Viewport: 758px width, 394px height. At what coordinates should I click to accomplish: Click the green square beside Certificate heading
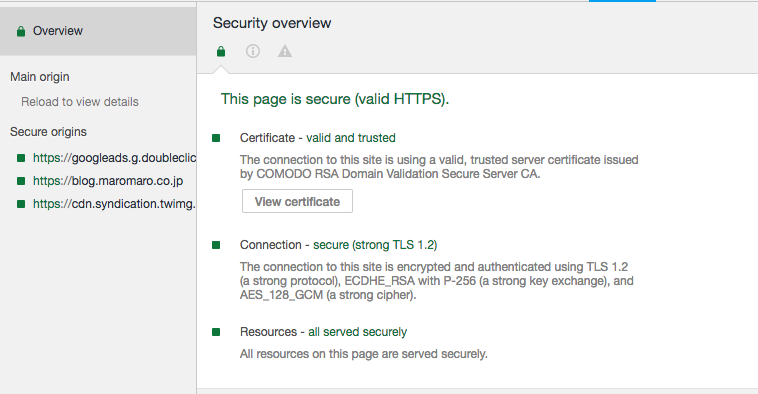(216, 138)
